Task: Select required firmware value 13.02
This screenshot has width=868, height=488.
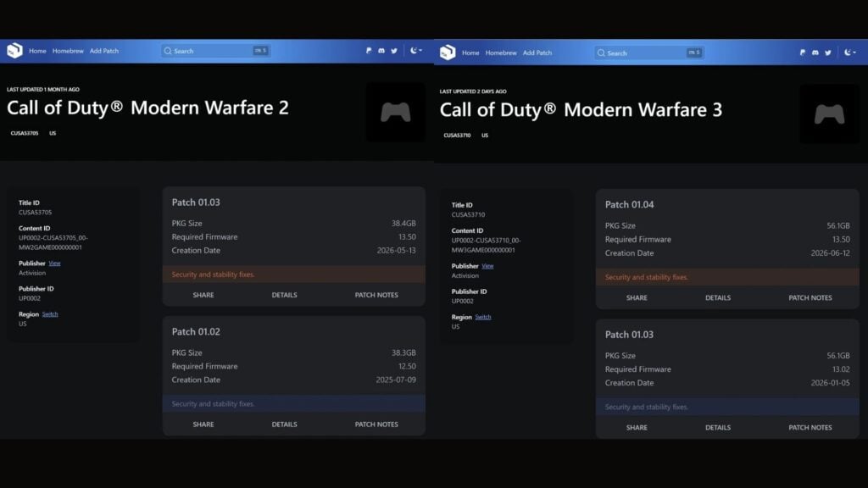Action: [841, 369]
